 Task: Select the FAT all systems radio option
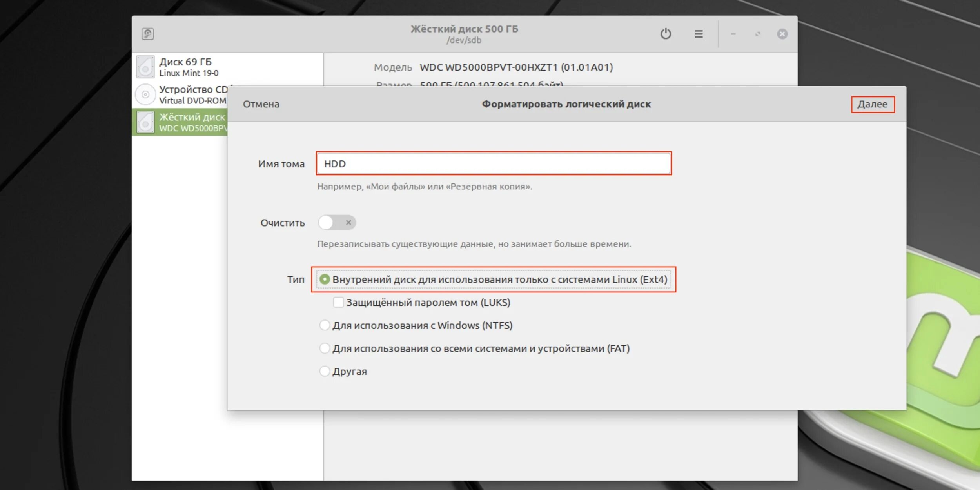pyautogui.click(x=325, y=348)
